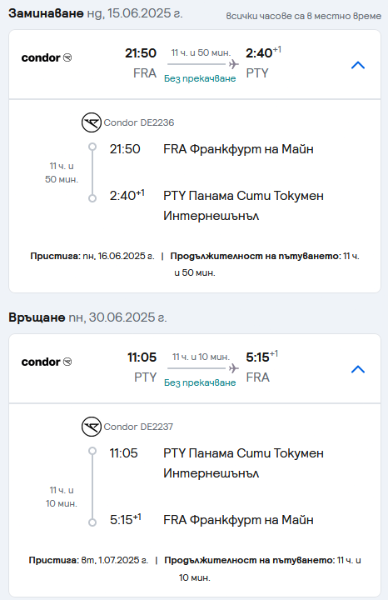Image resolution: width=388 pixels, height=600 pixels.
Task: Click the local time notice 'Всички часове са в местно време'
Action: coord(303,16)
